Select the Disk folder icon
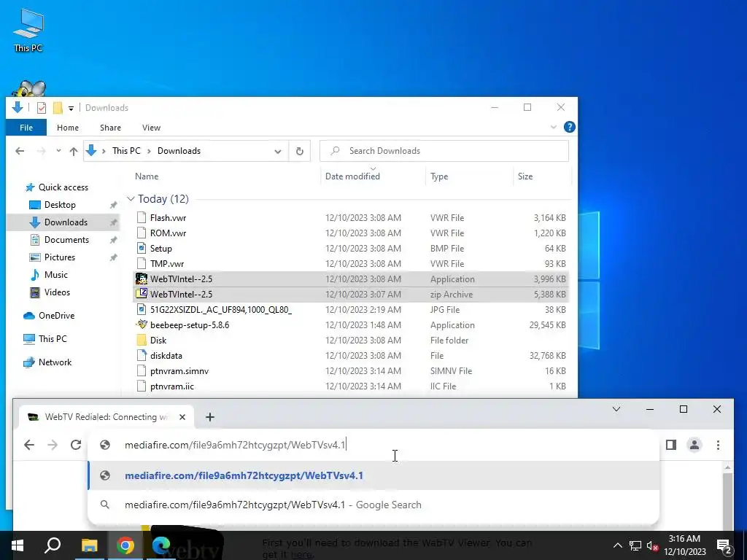 point(141,340)
